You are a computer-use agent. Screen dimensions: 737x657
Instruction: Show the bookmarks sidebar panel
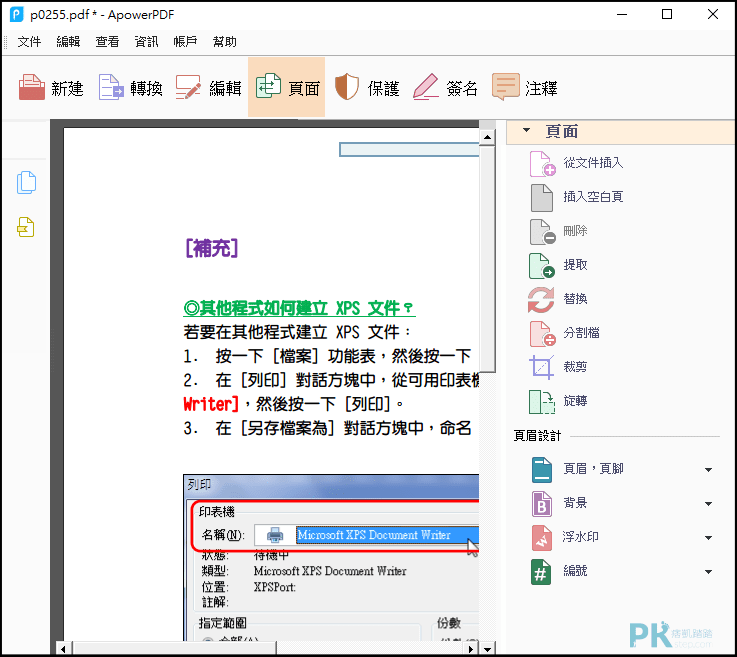[26, 227]
